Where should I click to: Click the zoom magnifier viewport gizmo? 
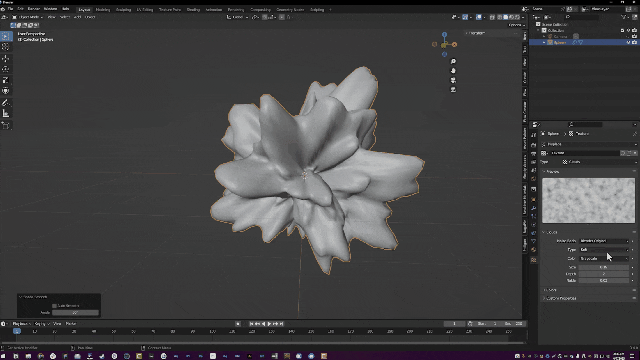pyautogui.click(x=453, y=61)
